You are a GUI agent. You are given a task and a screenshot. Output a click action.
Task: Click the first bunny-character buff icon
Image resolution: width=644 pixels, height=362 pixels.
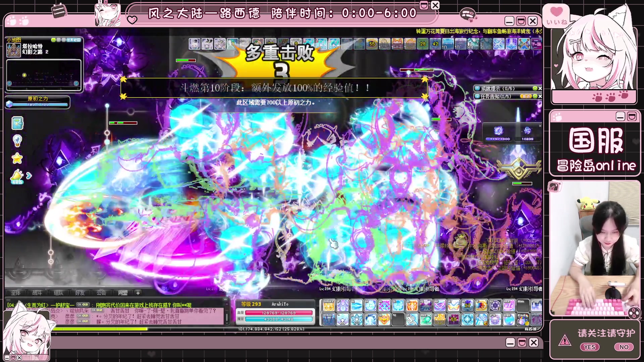tap(195, 44)
